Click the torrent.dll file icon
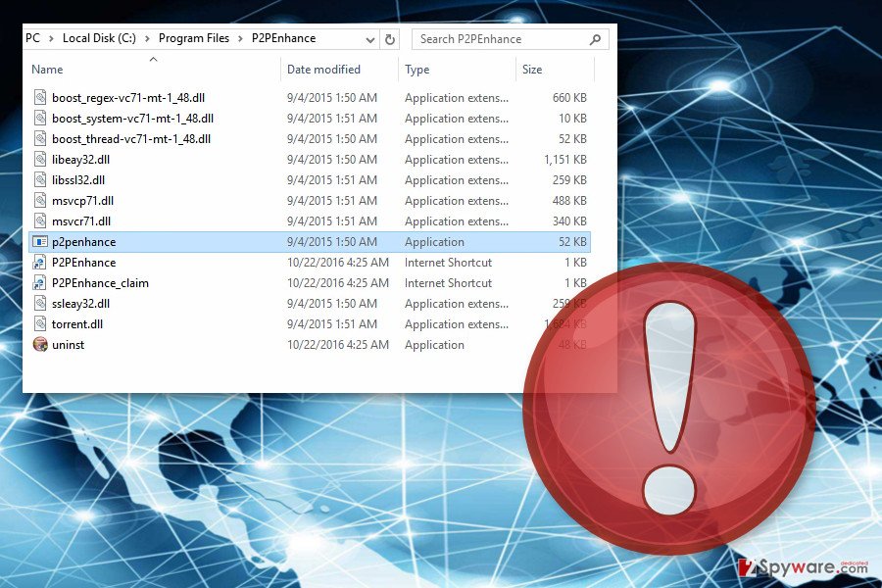882x588 pixels. point(40,323)
